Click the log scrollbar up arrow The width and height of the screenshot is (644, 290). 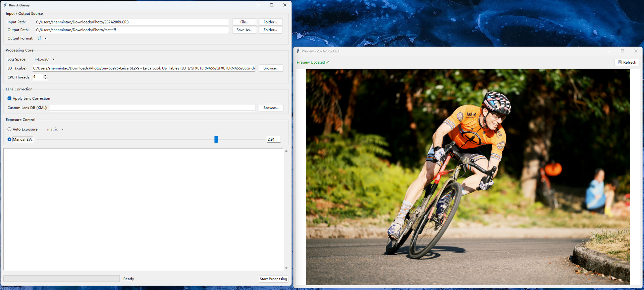(286, 151)
